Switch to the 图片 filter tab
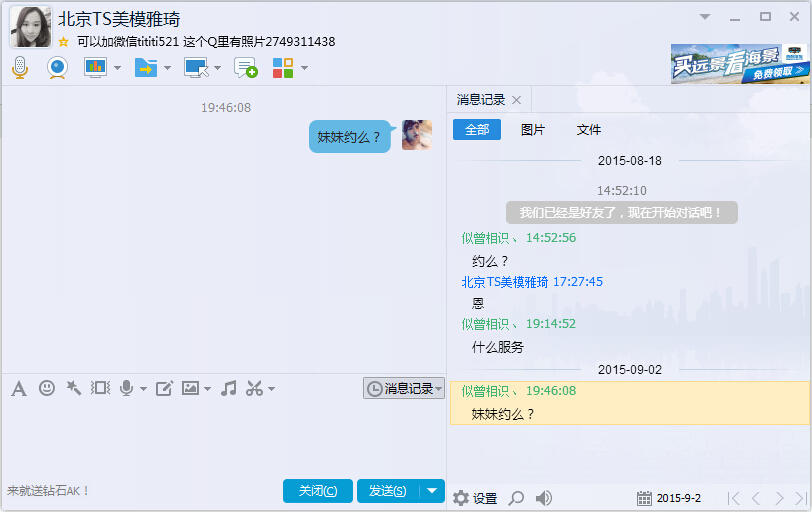The width and height of the screenshot is (812, 512). pyautogui.click(x=533, y=129)
